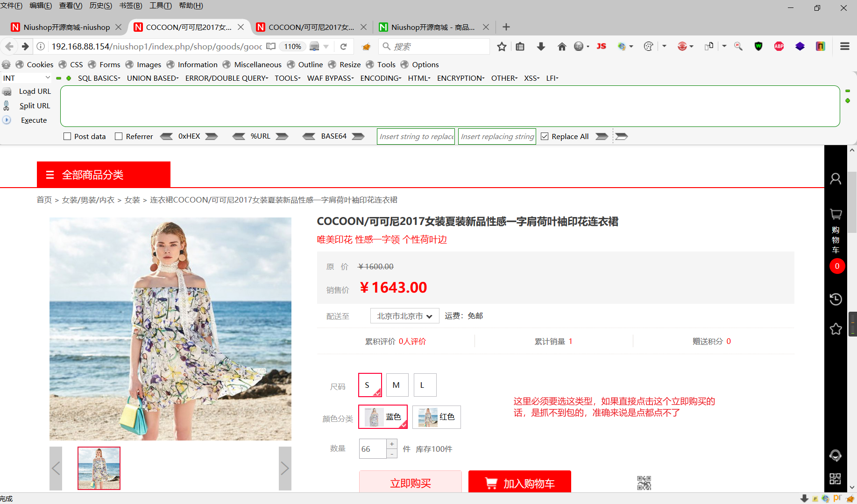
Task: Click the HackBar Load URL icon
Action: (7, 91)
